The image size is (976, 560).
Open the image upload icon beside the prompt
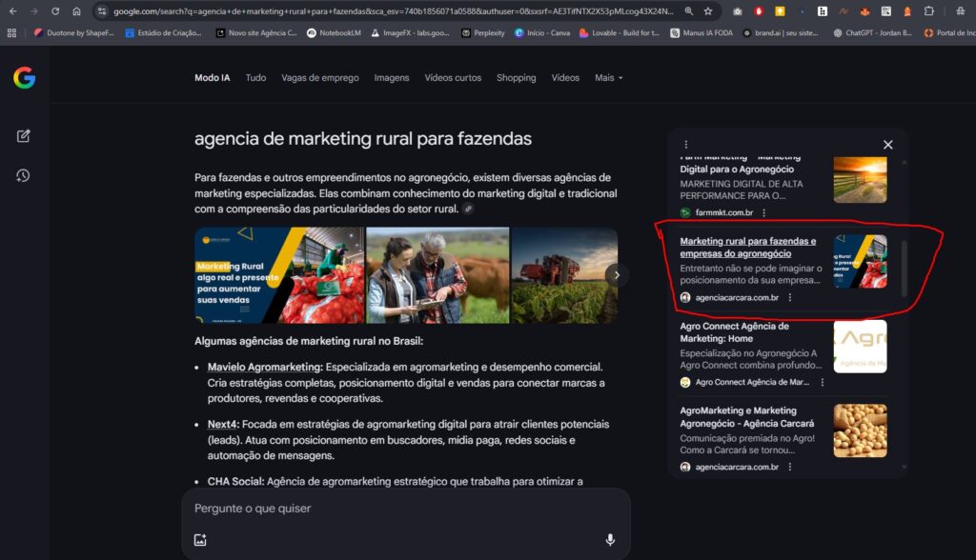click(199, 539)
